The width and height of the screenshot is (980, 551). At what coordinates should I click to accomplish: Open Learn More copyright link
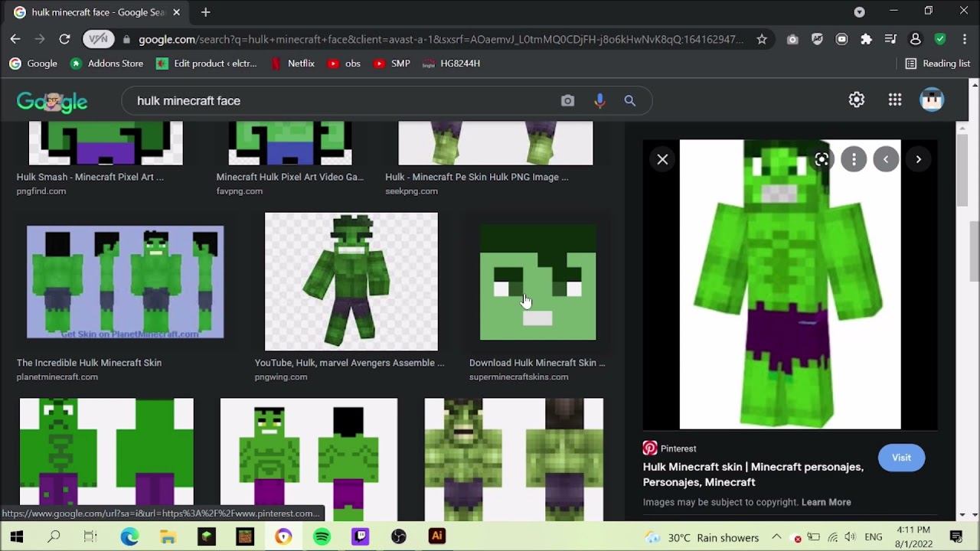826,502
